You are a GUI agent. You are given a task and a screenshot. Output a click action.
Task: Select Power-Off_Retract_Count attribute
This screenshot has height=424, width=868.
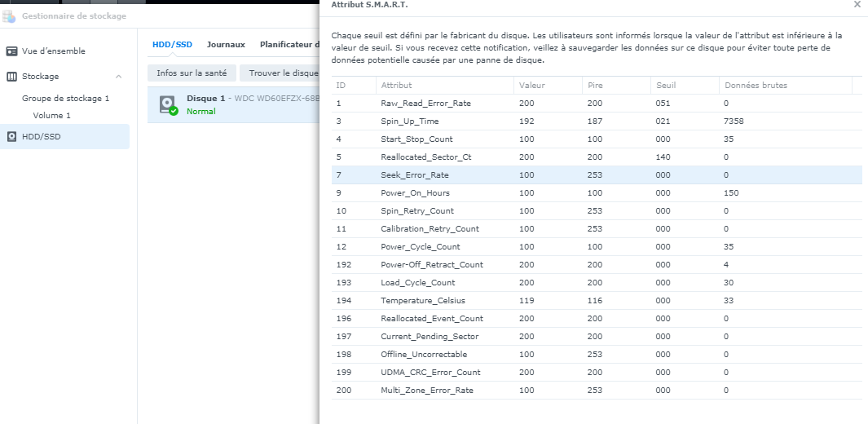click(x=432, y=264)
